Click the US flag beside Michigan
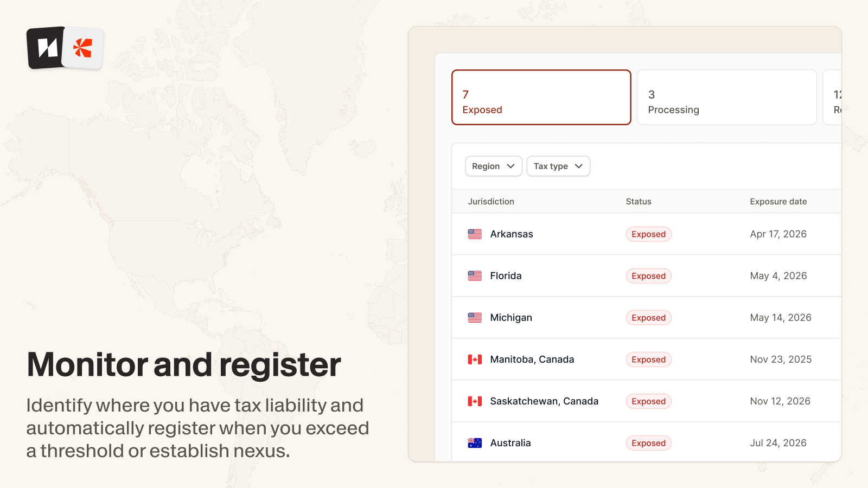The width and height of the screenshot is (868, 488). click(475, 318)
